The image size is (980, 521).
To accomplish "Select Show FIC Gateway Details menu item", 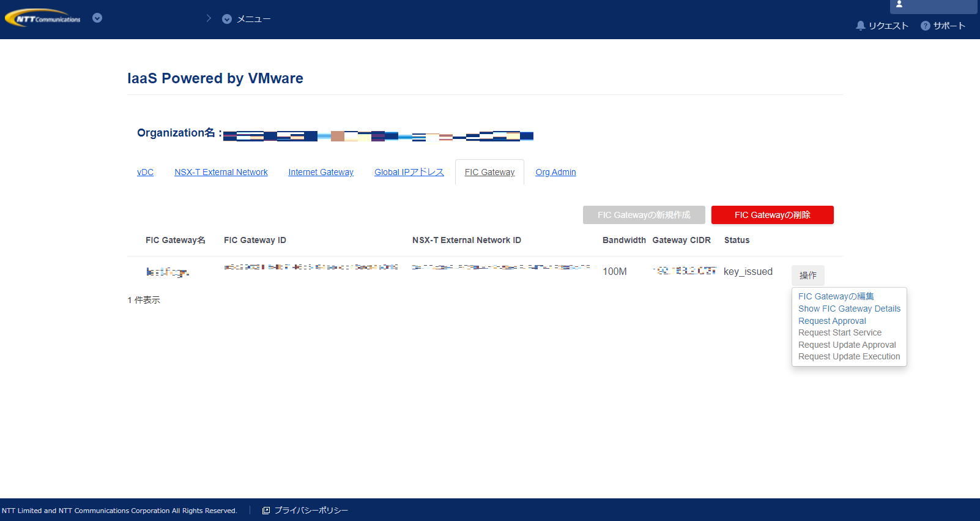I will click(x=849, y=309).
